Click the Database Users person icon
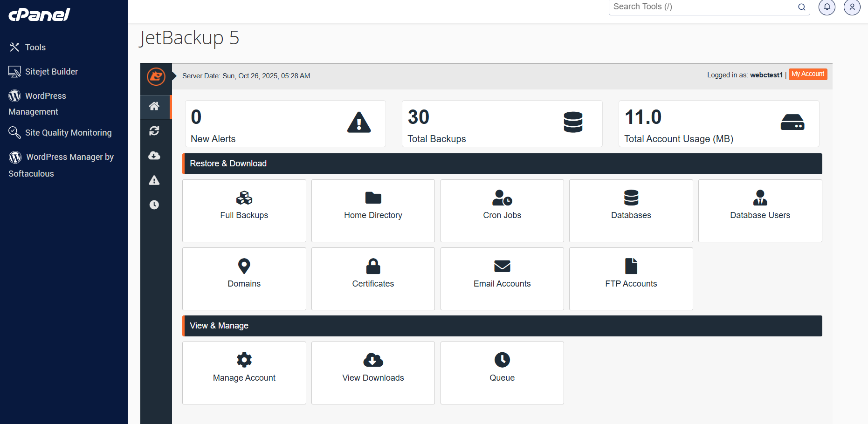Screen dimensions: 868x424 (x=760, y=198)
